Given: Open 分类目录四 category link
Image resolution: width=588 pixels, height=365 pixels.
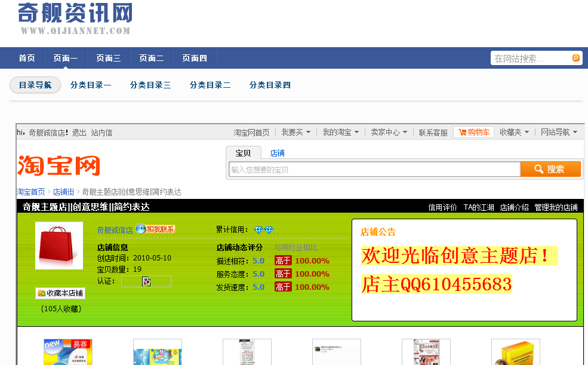Looking at the screenshot, I should point(270,85).
